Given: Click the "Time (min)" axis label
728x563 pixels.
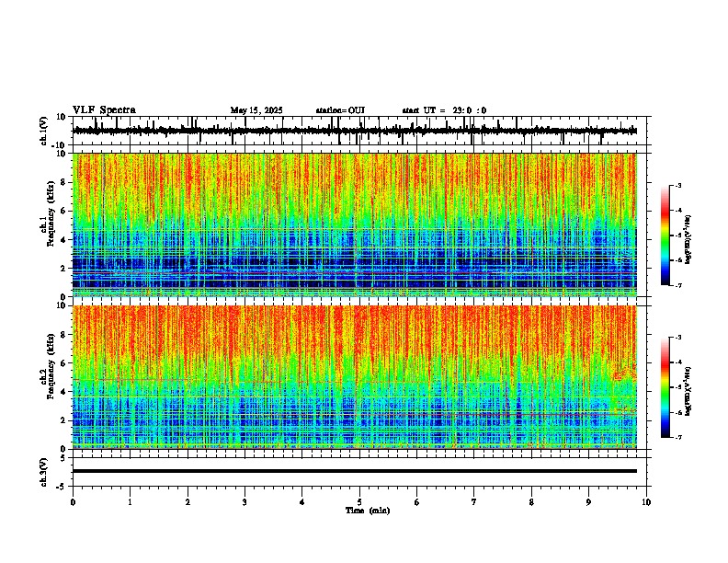Looking at the screenshot, I should pos(368,511).
